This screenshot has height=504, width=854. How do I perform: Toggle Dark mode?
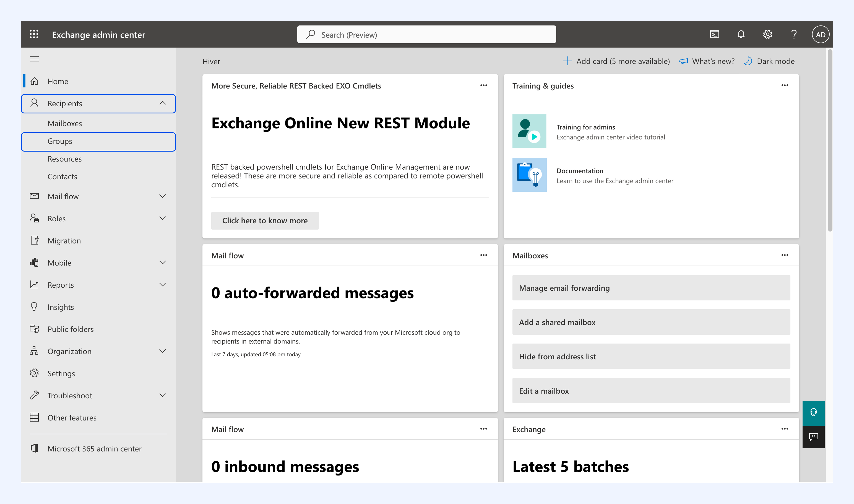(x=769, y=61)
